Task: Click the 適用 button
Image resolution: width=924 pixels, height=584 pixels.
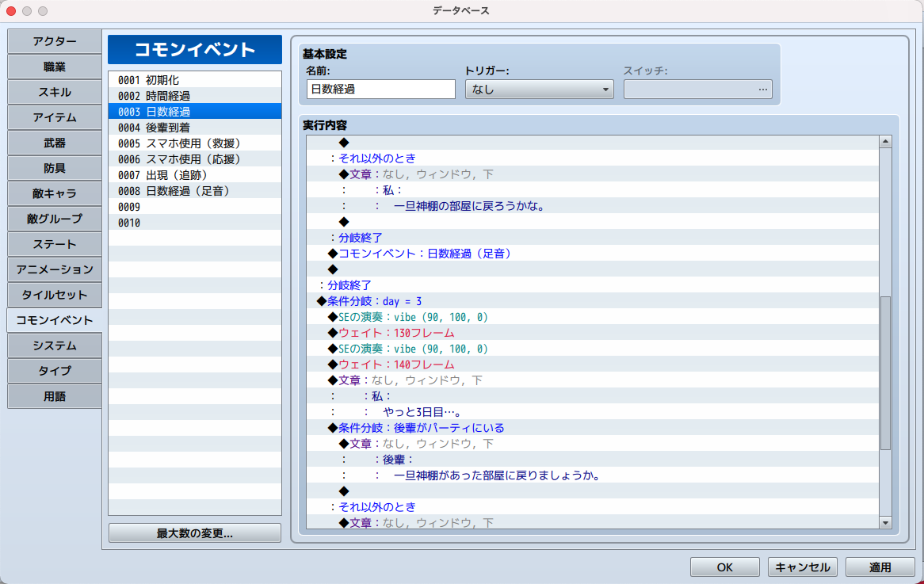Action: pos(880,567)
